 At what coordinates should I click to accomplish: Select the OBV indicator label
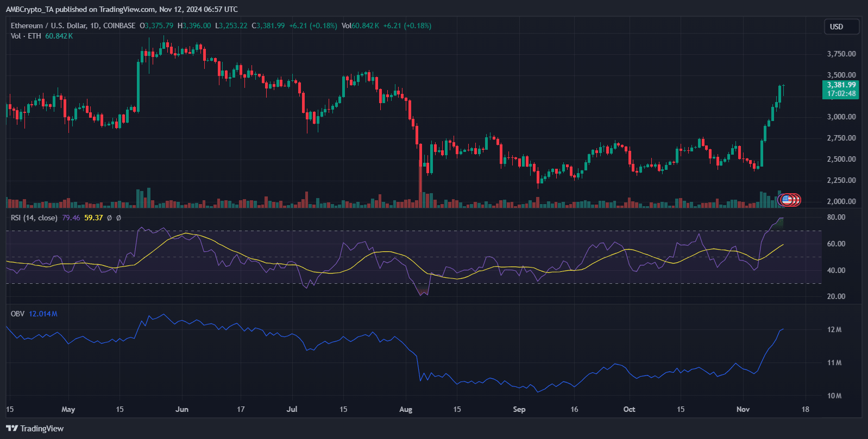pos(17,314)
